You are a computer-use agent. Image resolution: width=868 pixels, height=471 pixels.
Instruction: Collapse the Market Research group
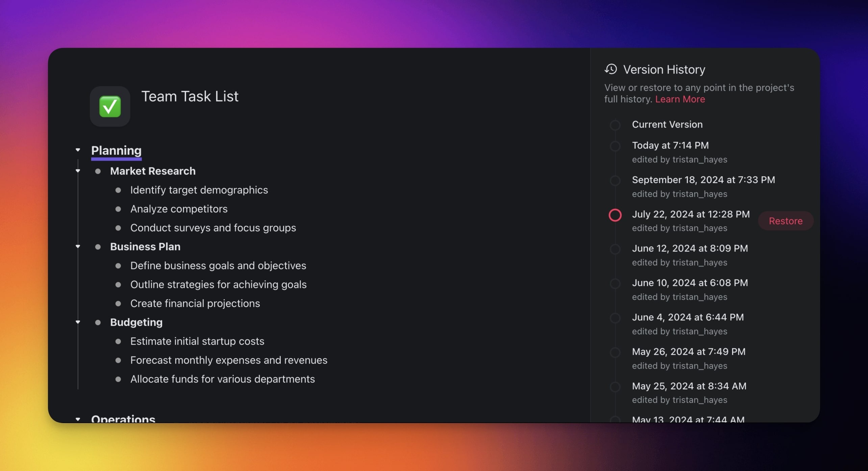(78, 171)
